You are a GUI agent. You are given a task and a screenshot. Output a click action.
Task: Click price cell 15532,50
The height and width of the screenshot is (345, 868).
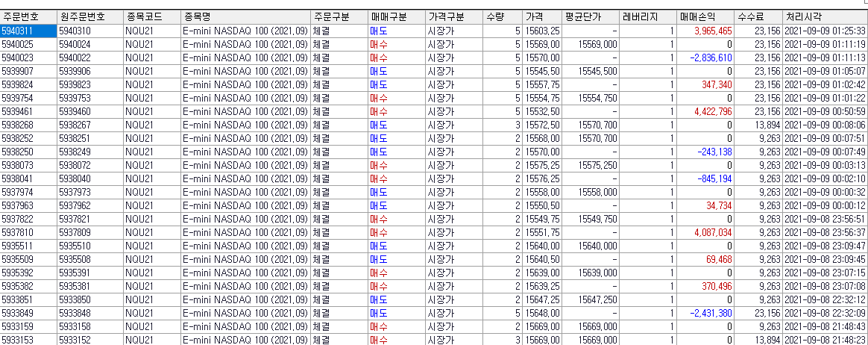[542, 111]
